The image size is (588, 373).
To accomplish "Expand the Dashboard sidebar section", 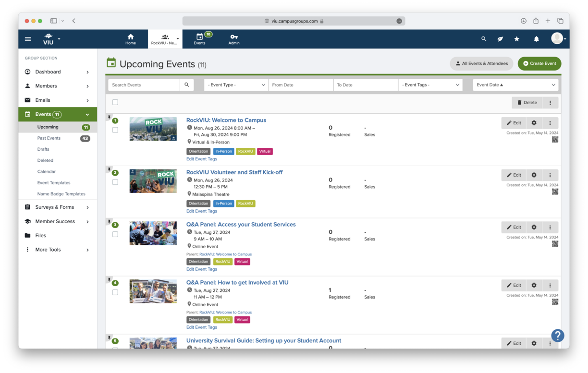I will click(58, 72).
